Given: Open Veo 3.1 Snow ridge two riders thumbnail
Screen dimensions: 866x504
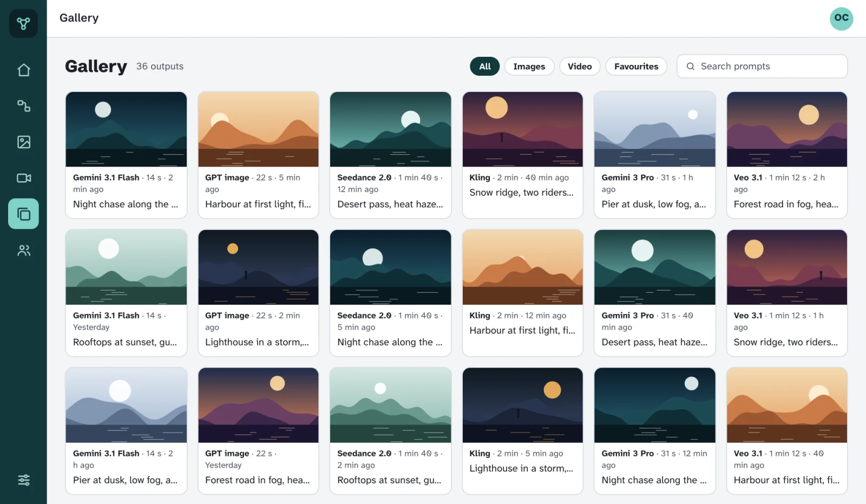Looking at the screenshot, I should click(786, 267).
